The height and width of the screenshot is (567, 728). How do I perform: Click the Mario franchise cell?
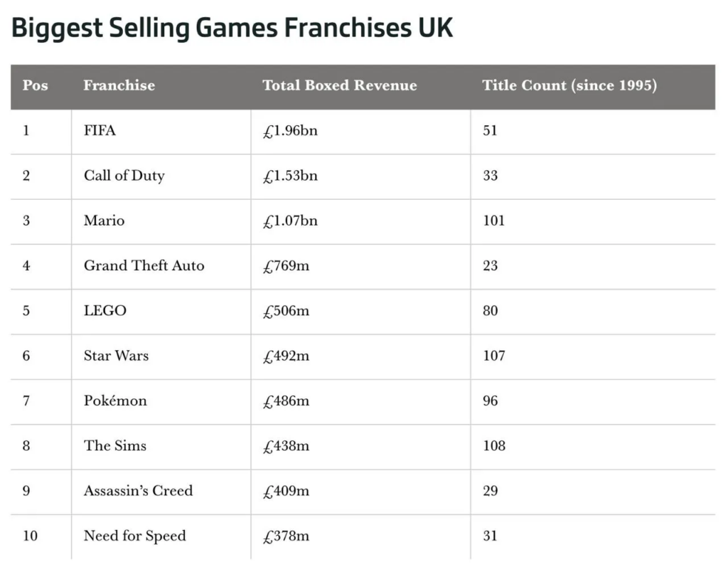pyautogui.click(x=104, y=221)
